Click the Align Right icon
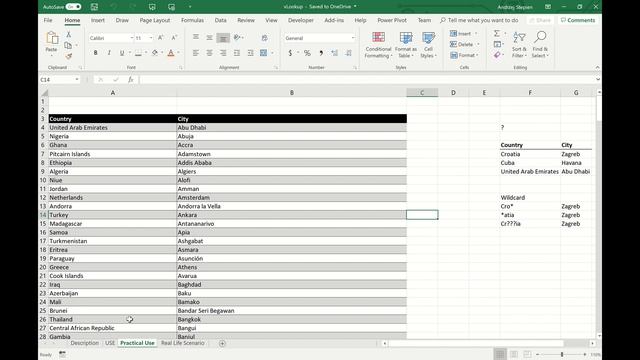 (223, 53)
